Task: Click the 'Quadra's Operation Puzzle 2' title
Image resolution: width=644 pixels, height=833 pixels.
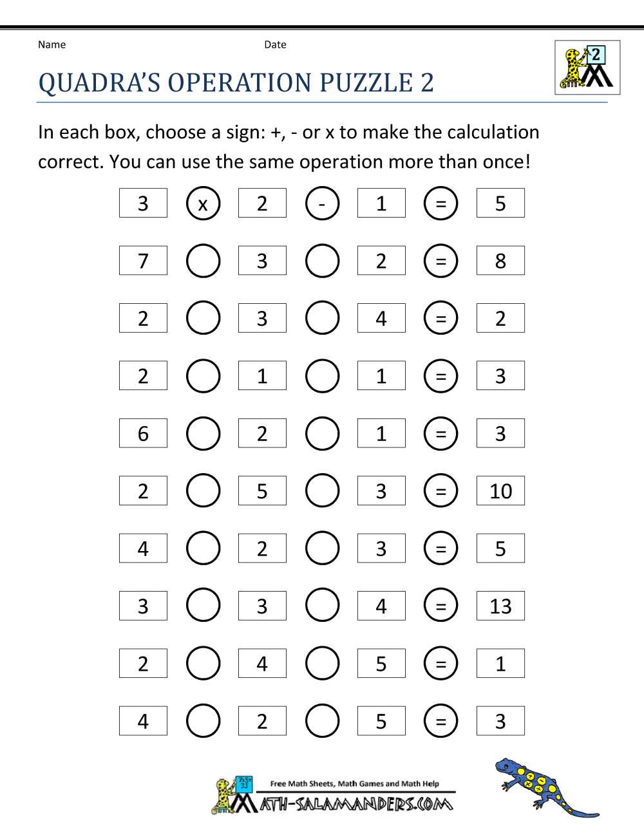Action: [x=236, y=83]
